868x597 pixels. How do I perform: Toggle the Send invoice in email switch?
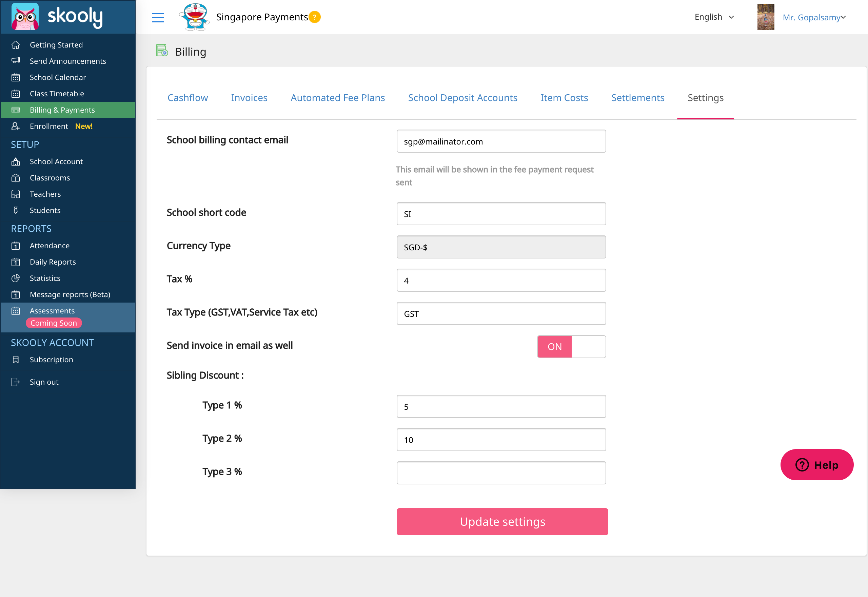click(571, 347)
